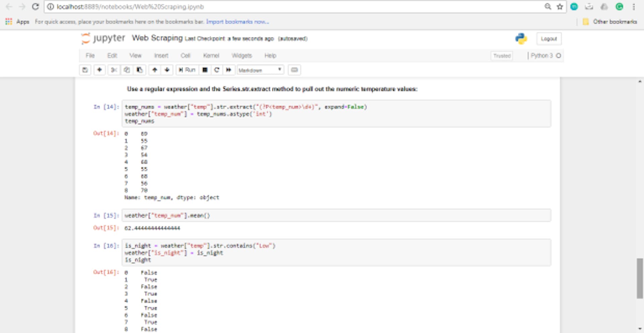644x333 pixels.
Task: Run the selected cell
Action: pos(187,70)
